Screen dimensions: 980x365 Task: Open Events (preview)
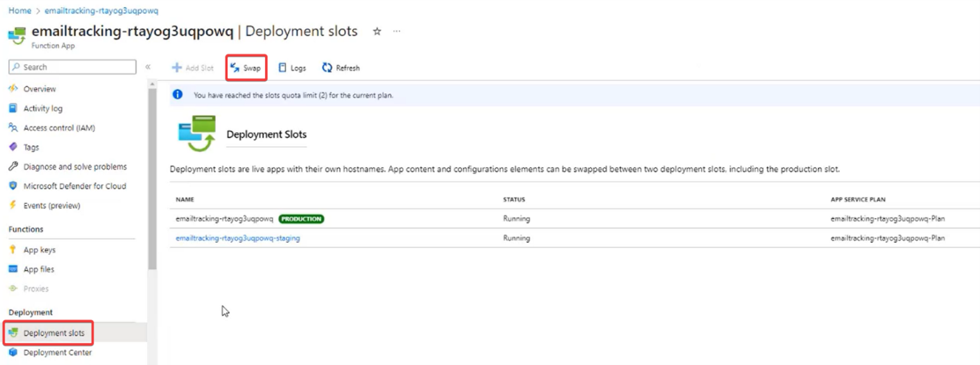point(54,205)
